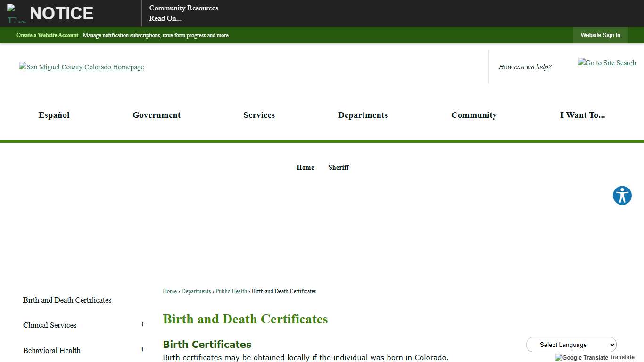Open the Select Language dropdown

(571, 345)
